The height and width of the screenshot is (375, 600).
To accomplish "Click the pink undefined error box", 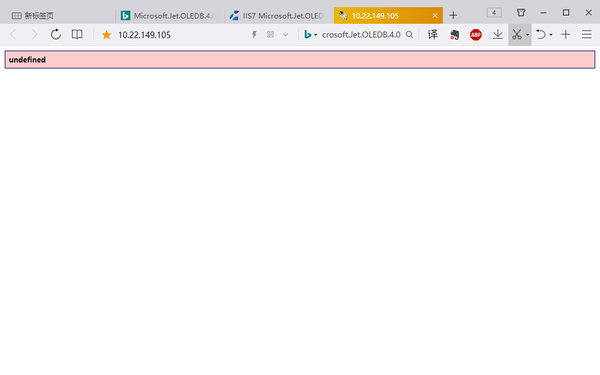I will point(300,60).
